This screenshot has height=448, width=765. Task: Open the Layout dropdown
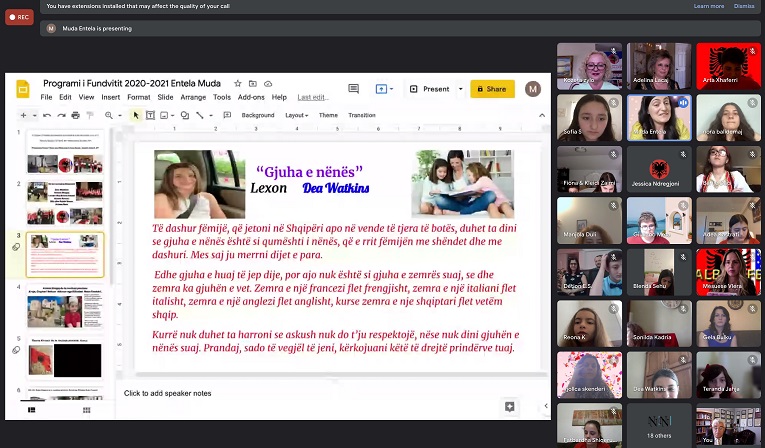click(296, 115)
